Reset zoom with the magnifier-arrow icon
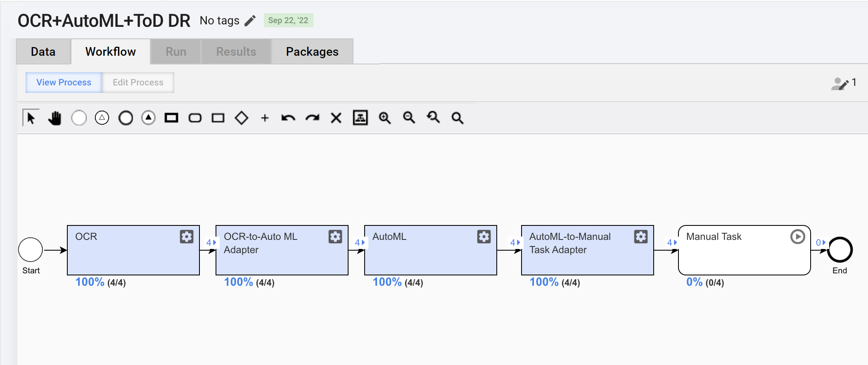The height and width of the screenshot is (365, 868). (x=433, y=118)
